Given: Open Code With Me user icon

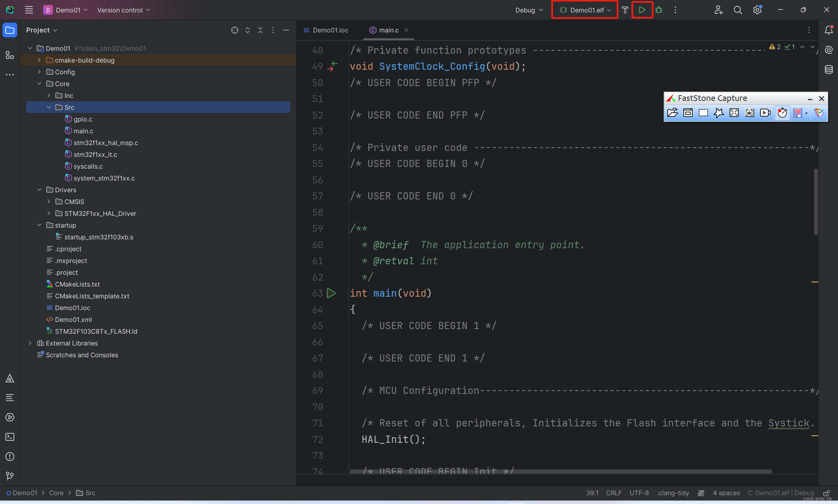Looking at the screenshot, I should [x=718, y=10].
